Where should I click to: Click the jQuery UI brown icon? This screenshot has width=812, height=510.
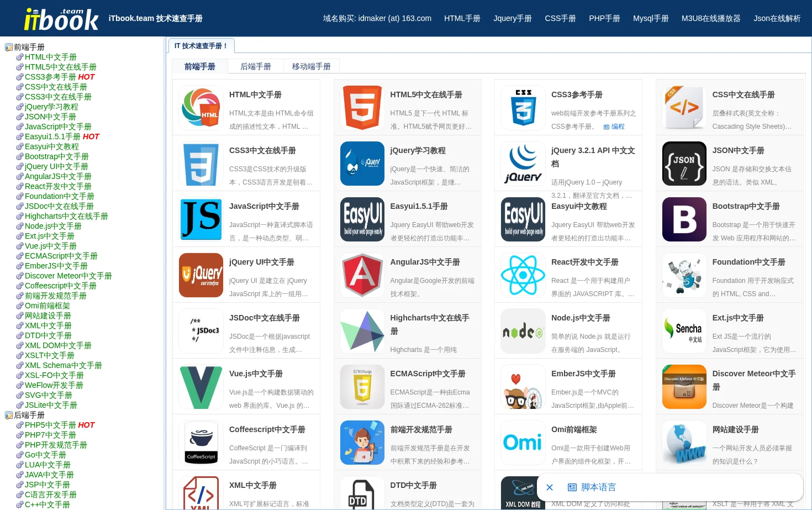pos(201,275)
